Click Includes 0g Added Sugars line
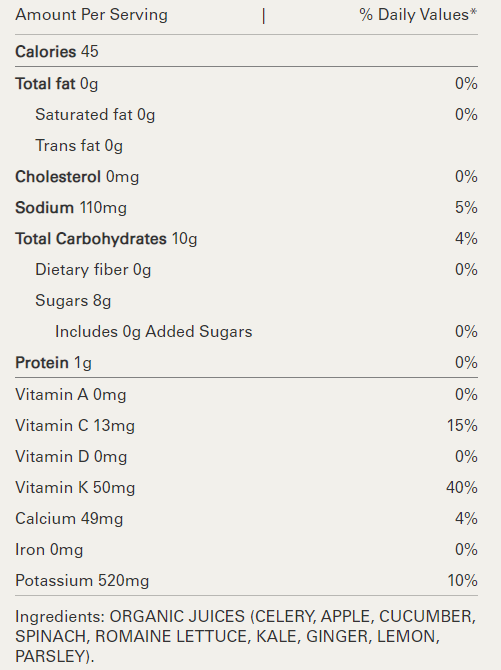501x670 pixels. pyautogui.click(x=246, y=332)
